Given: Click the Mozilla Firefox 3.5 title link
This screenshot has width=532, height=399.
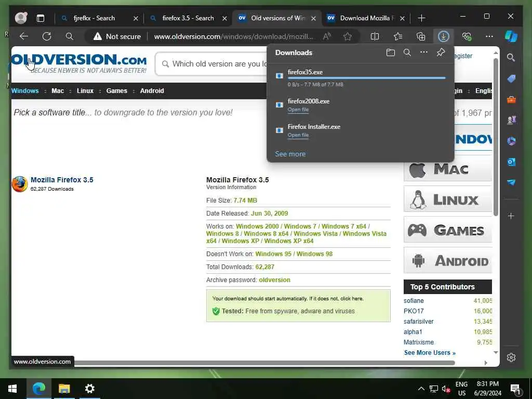Looking at the screenshot, I should click(x=62, y=180).
